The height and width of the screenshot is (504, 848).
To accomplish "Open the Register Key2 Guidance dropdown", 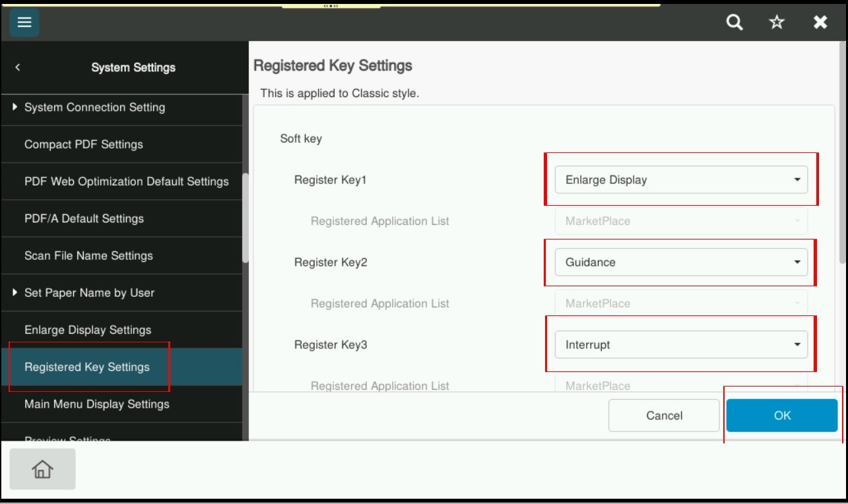I will pos(681,262).
